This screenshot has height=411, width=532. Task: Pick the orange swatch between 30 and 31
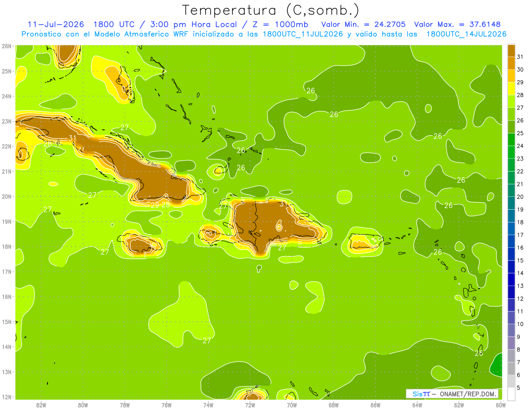[511, 63]
